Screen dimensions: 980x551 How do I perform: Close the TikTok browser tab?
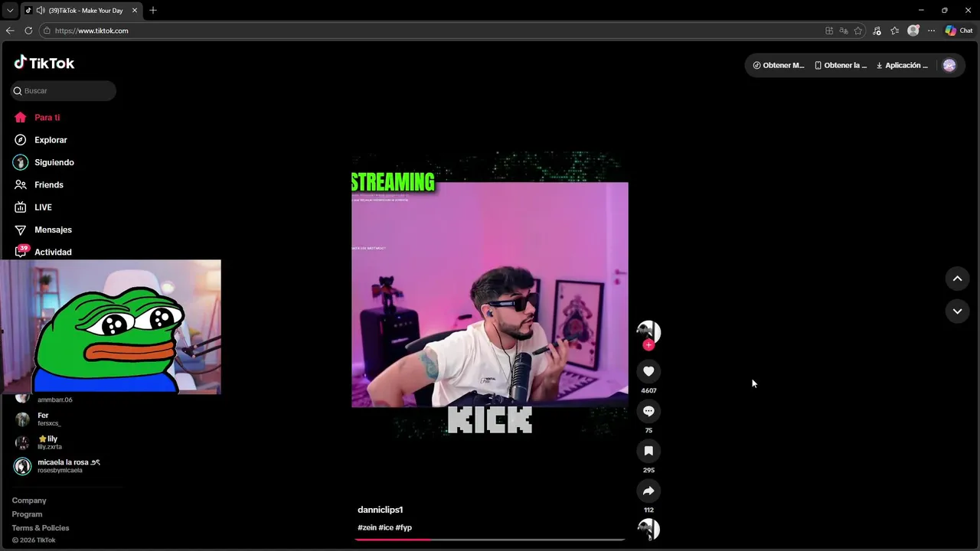pyautogui.click(x=135, y=11)
